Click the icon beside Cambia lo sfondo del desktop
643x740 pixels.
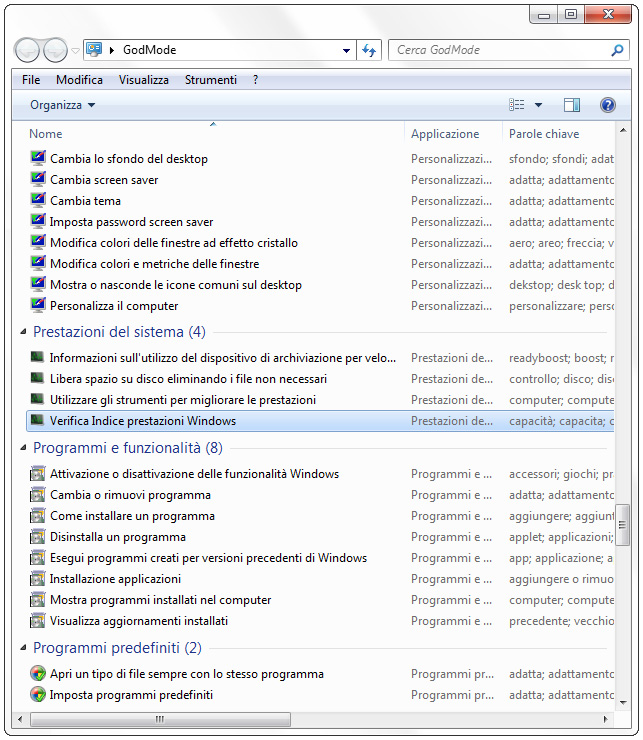(x=38, y=158)
